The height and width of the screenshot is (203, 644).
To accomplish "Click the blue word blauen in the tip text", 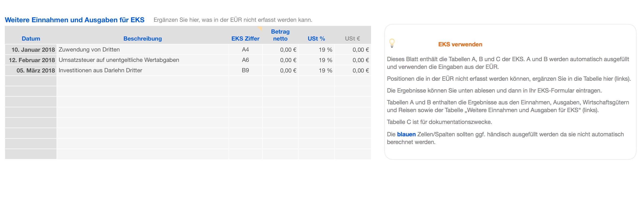I will (406, 135).
